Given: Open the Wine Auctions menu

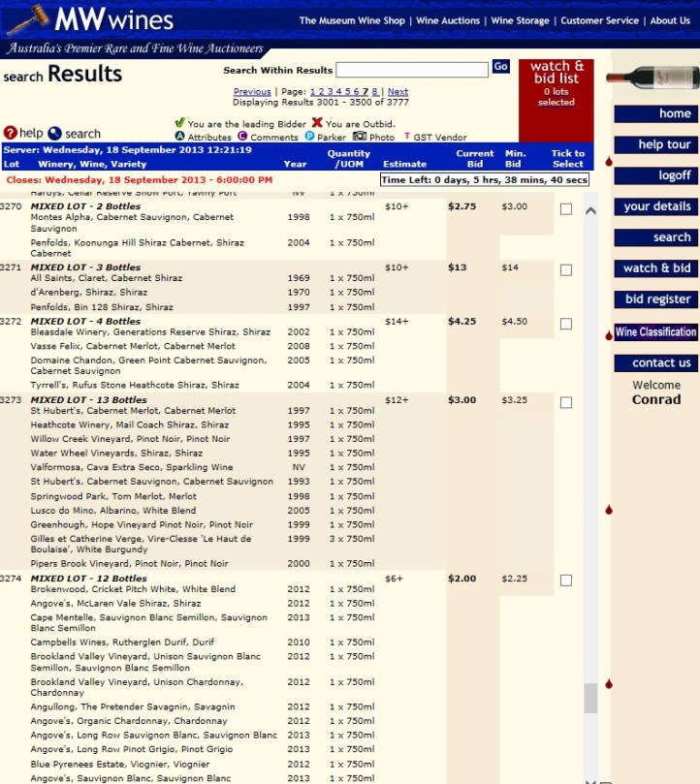Looking at the screenshot, I should pyautogui.click(x=448, y=20).
